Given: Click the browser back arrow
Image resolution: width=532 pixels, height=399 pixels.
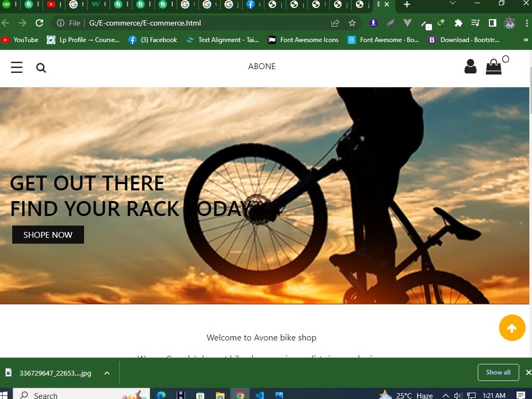Looking at the screenshot, I should pyautogui.click(x=5, y=23).
